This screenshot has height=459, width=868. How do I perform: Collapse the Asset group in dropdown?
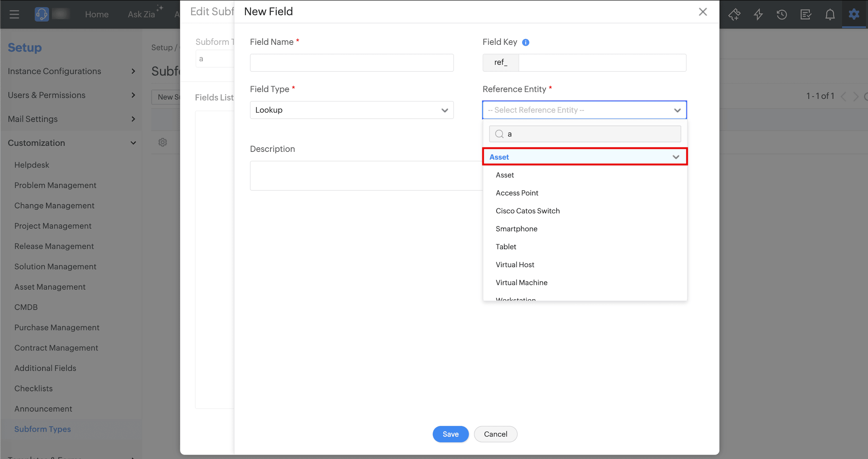(x=676, y=157)
